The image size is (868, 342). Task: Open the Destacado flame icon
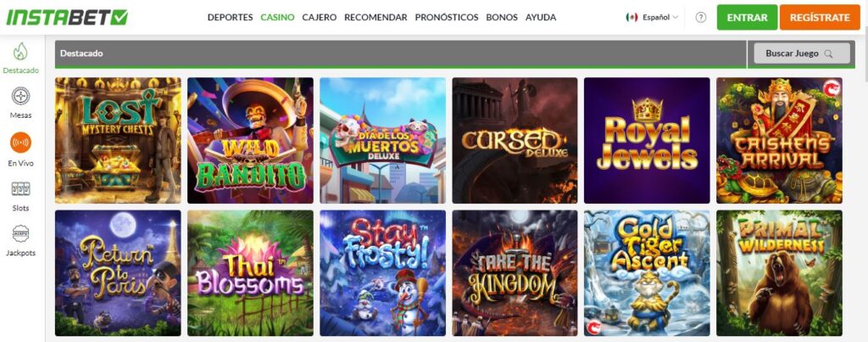[20, 52]
